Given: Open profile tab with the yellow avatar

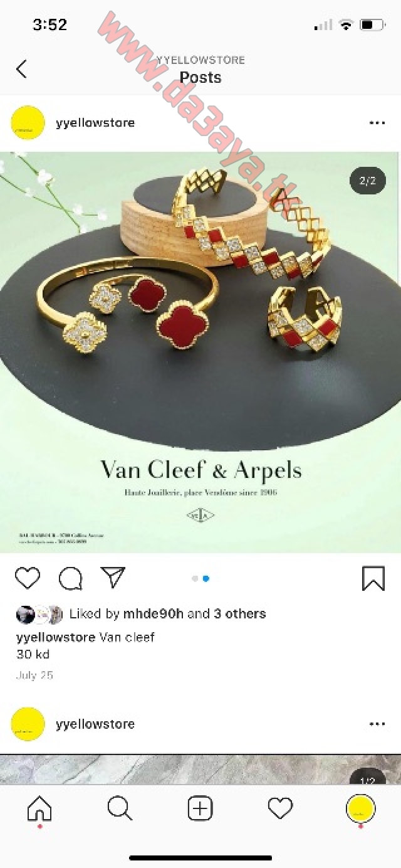Looking at the screenshot, I should (361, 808).
